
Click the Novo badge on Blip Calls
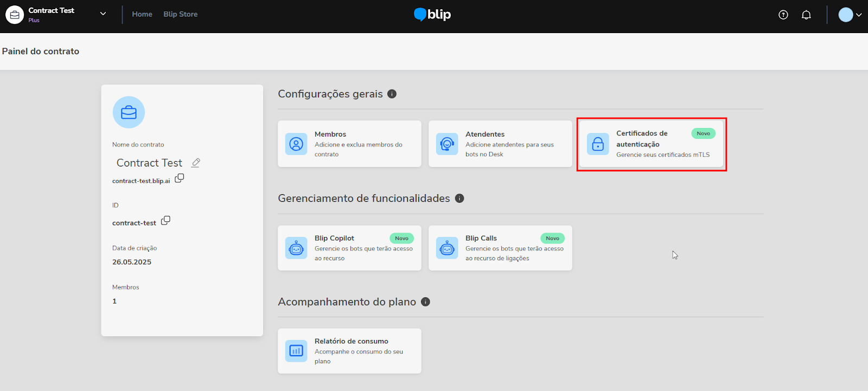tap(552, 238)
